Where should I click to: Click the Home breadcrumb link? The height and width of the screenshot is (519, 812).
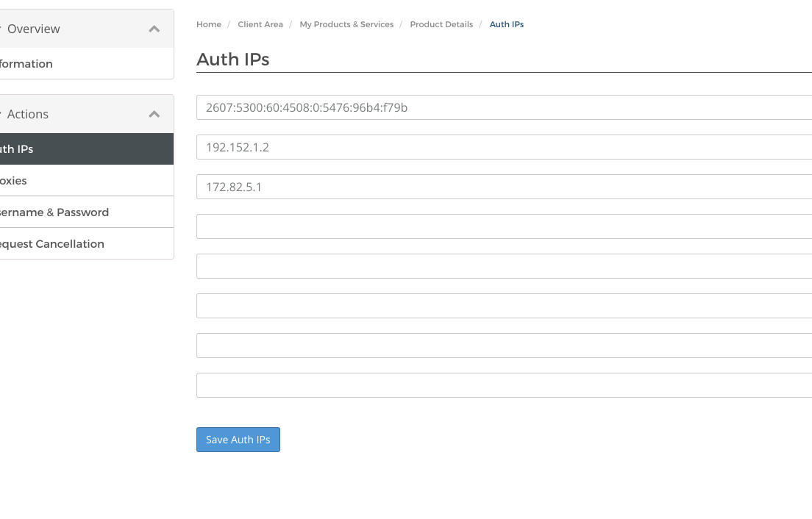click(x=209, y=24)
